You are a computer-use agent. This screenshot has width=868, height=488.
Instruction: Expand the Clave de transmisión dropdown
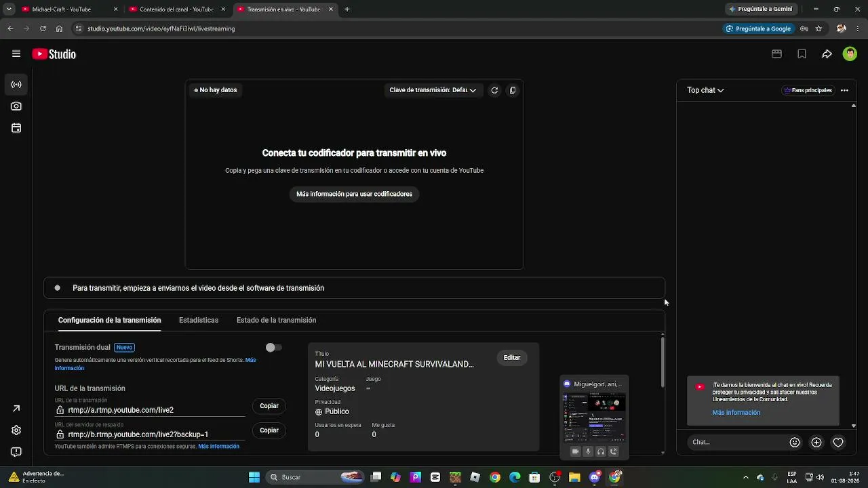[x=433, y=90]
